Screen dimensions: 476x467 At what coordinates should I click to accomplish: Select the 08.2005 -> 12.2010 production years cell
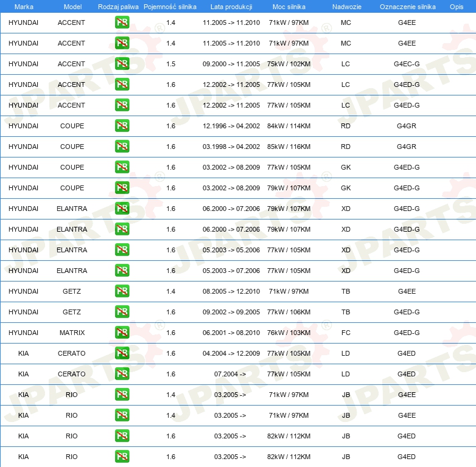[x=231, y=291]
